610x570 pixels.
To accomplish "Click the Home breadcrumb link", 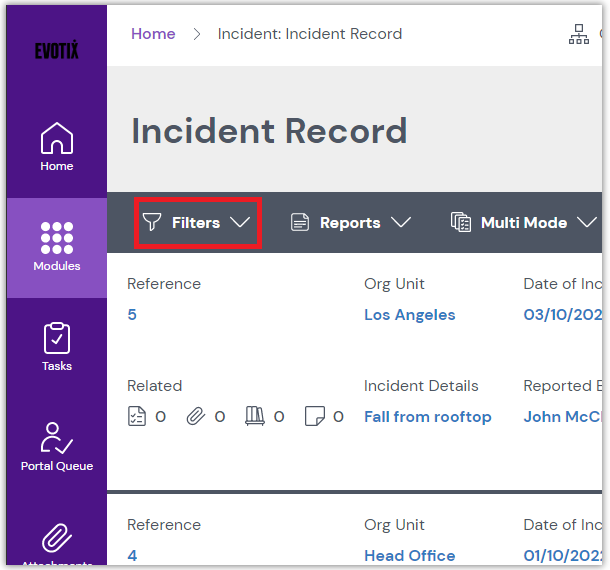I will [153, 34].
